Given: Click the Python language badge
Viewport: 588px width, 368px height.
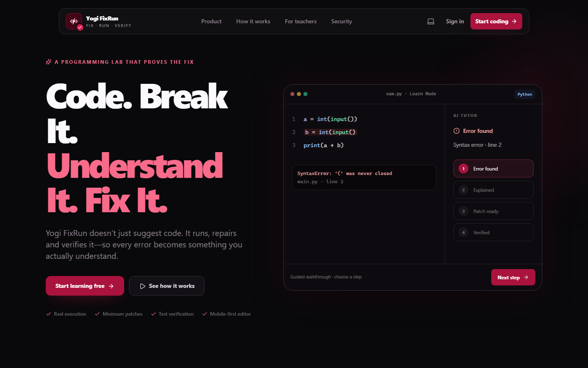Looking at the screenshot, I should tap(525, 94).
